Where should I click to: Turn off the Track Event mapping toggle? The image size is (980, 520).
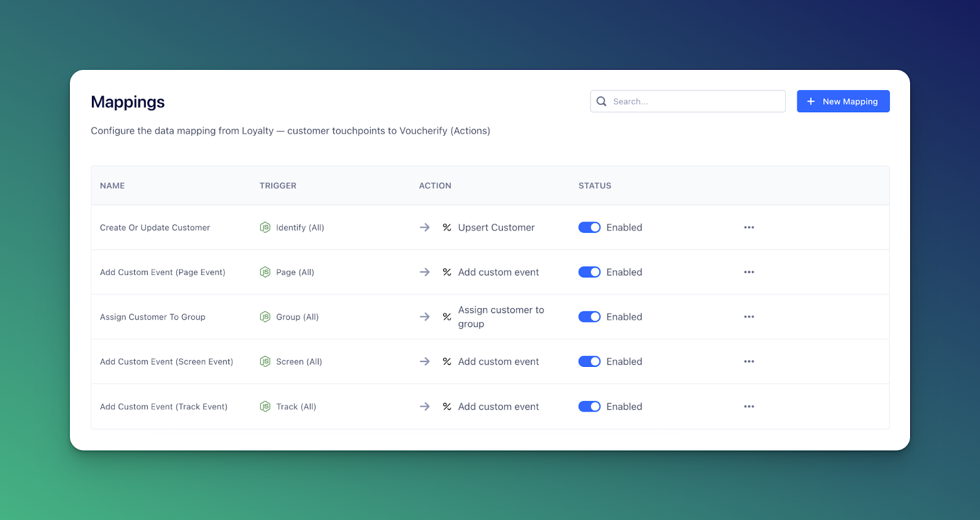click(x=589, y=407)
